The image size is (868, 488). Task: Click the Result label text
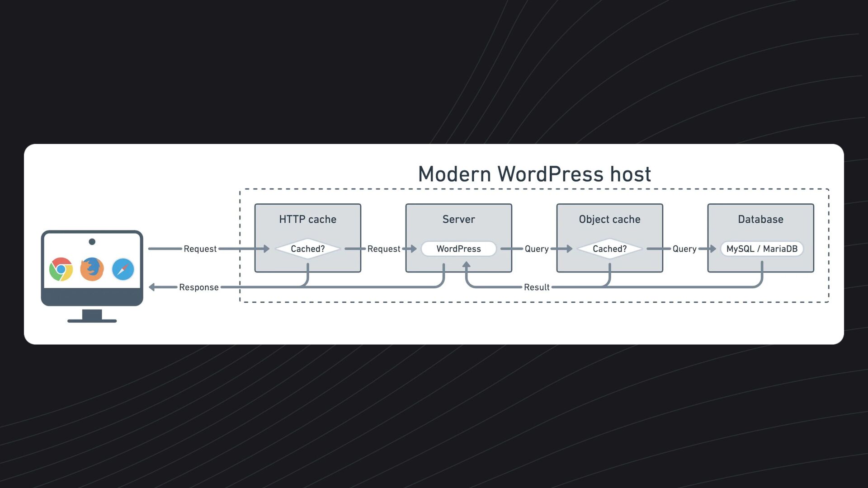[x=537, y=287]
